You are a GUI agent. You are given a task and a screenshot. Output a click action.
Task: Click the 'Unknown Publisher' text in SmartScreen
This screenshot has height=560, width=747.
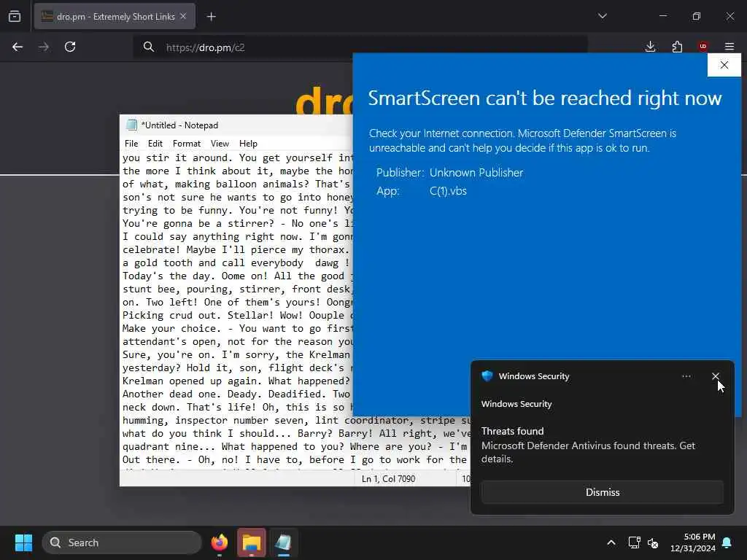pyautogui.click(x=476, y=172)
